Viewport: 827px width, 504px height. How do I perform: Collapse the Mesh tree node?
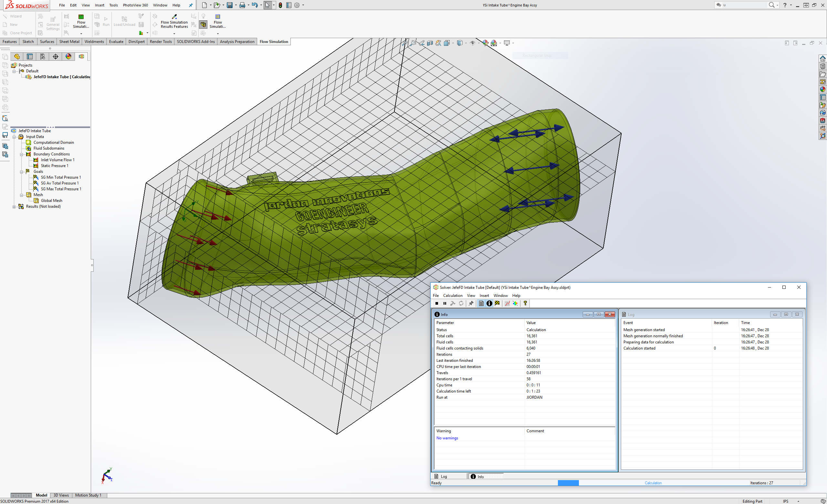click(x=21, y=195)
